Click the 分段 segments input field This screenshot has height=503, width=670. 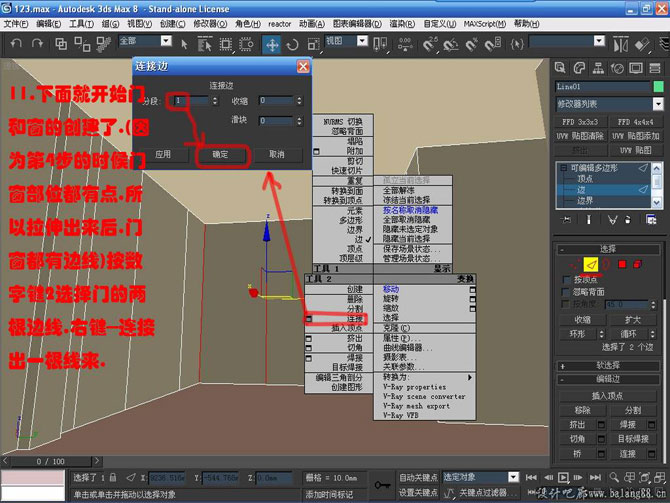191,101
